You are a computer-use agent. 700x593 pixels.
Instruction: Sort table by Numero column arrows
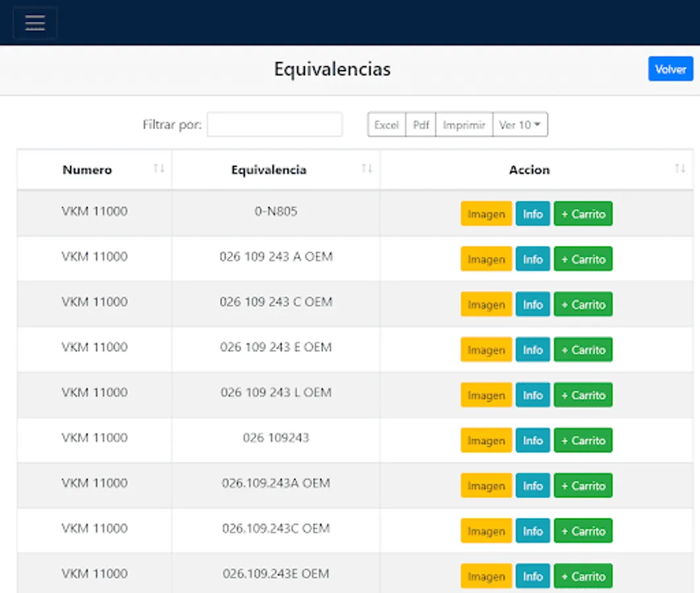(x=159, y=169)
